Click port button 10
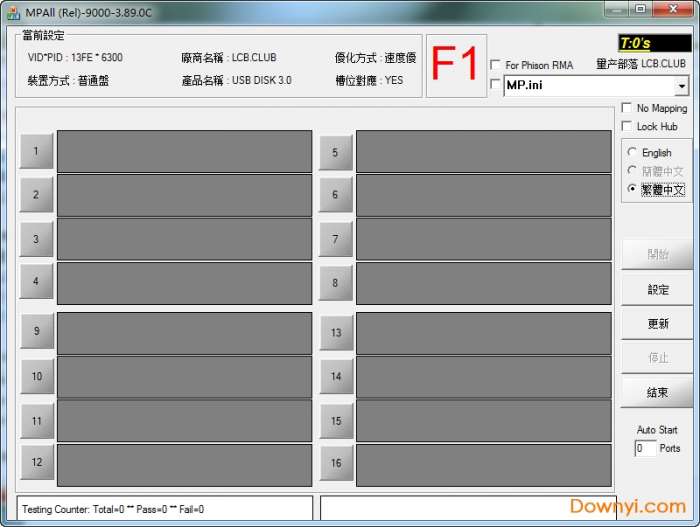700x527 pixels. pos(37,376)
